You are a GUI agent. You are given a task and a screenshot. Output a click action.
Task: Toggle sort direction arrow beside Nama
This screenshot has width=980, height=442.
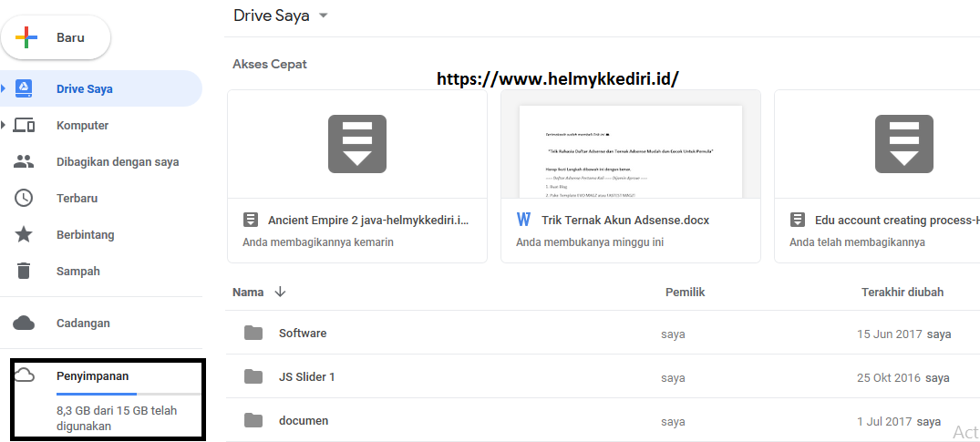point(280,293)
